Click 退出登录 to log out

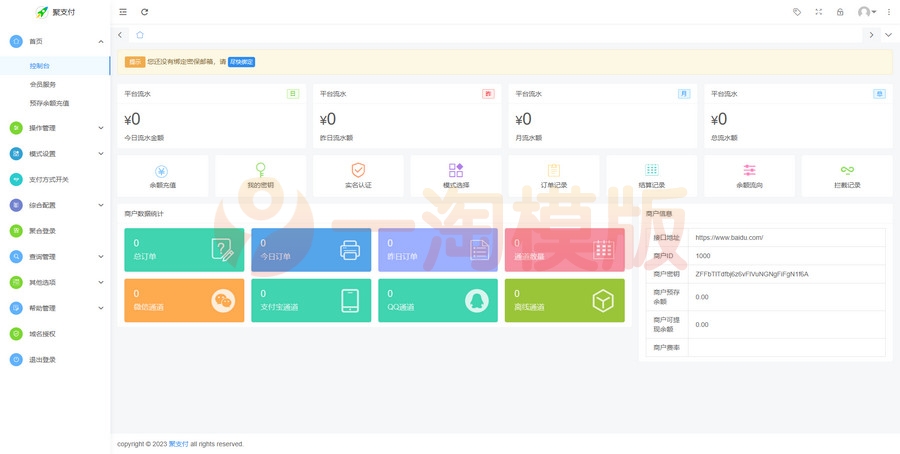click(55, 360)
